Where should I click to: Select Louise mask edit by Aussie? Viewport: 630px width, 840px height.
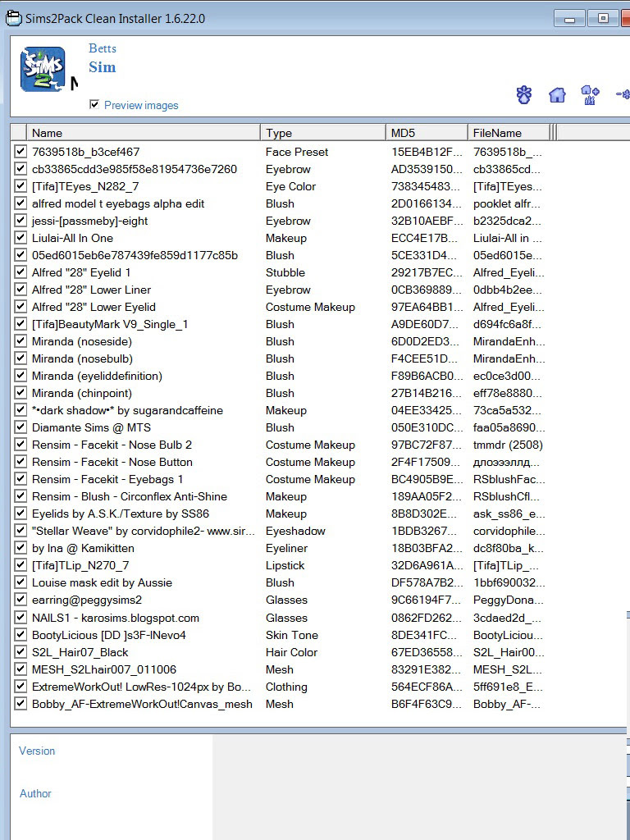pos(281,582)
